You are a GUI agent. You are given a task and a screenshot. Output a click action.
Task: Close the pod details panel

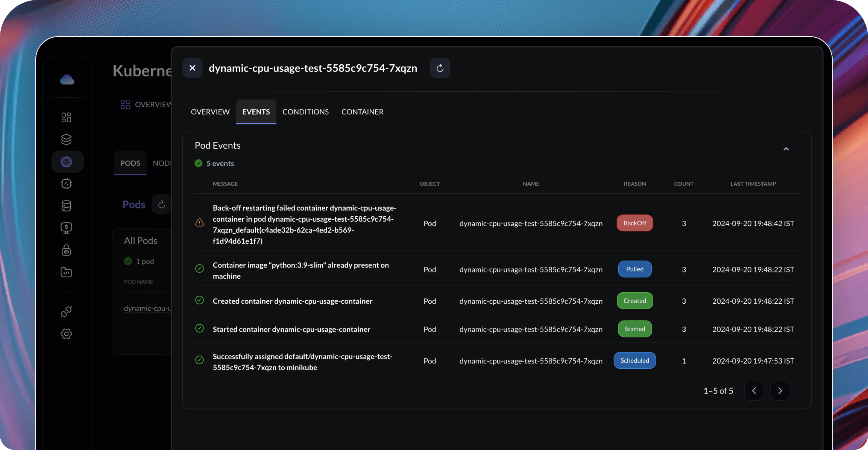click(x=192, y=68)
